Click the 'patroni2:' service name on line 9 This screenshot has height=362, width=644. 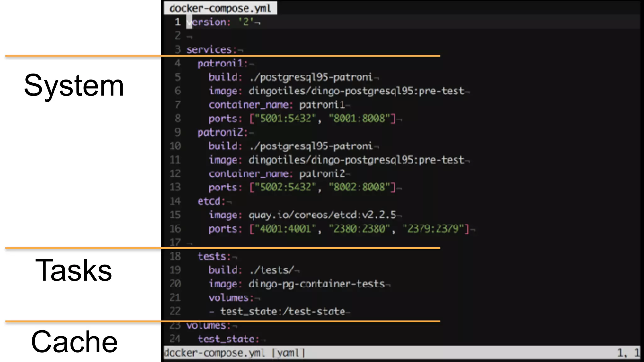click(223, 132)
